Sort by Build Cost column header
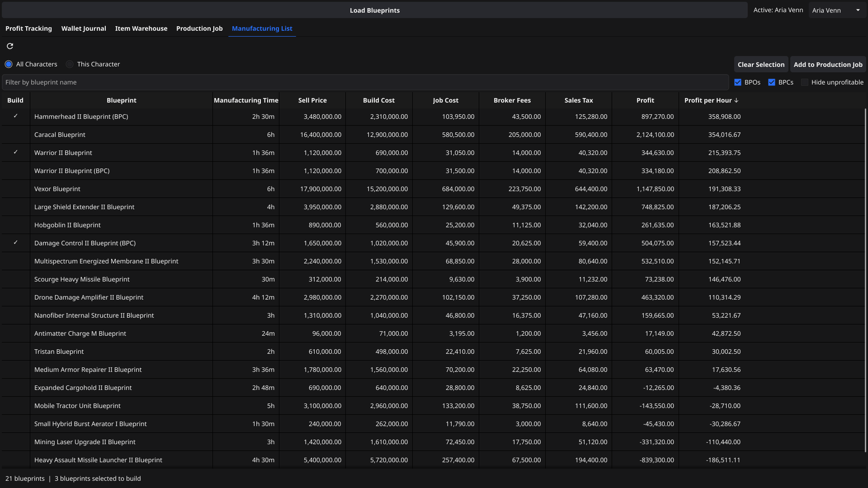Image resolution: width=868 pixels, height=488 pixels. [x=379, y=100]
